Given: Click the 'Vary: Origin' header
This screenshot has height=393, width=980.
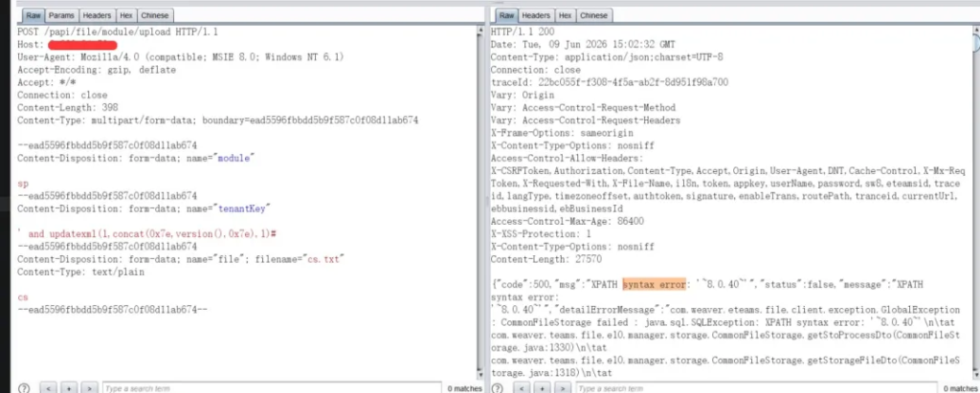Looking at the screenshot, I should (x=523, y=95).
